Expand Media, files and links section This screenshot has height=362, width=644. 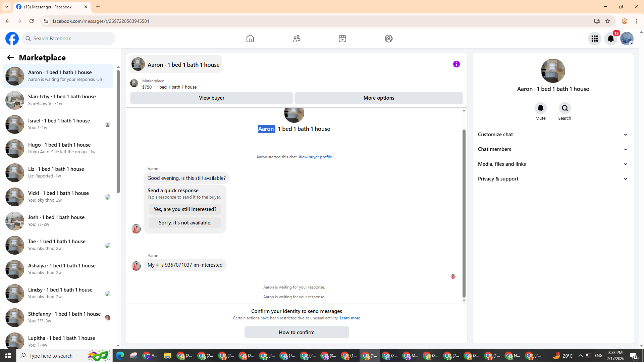click(x=553, y=164)
